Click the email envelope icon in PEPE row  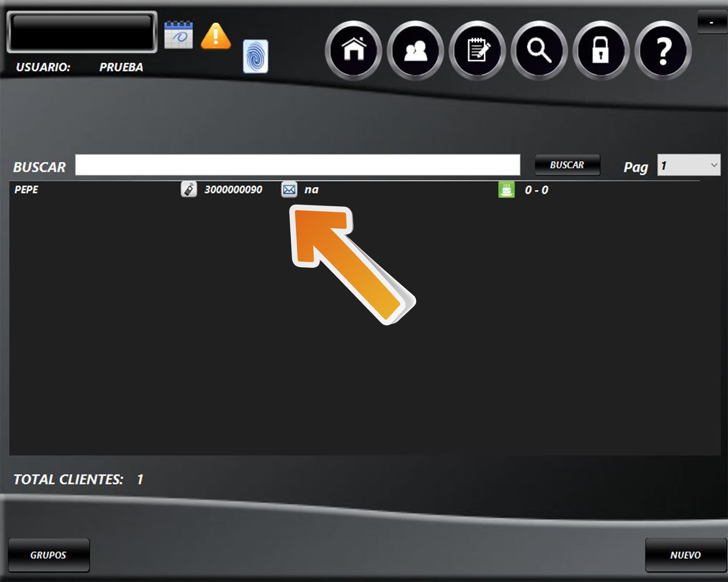pos(289,190)
